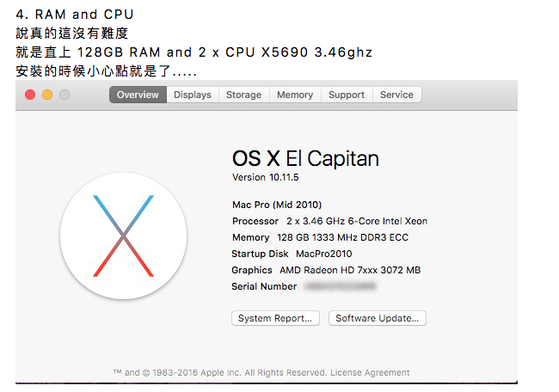Click the line mentioning X5690 3.46ghz
This screenshot has width=559, height=392.
pyautogui.click(x=194, y=52)
